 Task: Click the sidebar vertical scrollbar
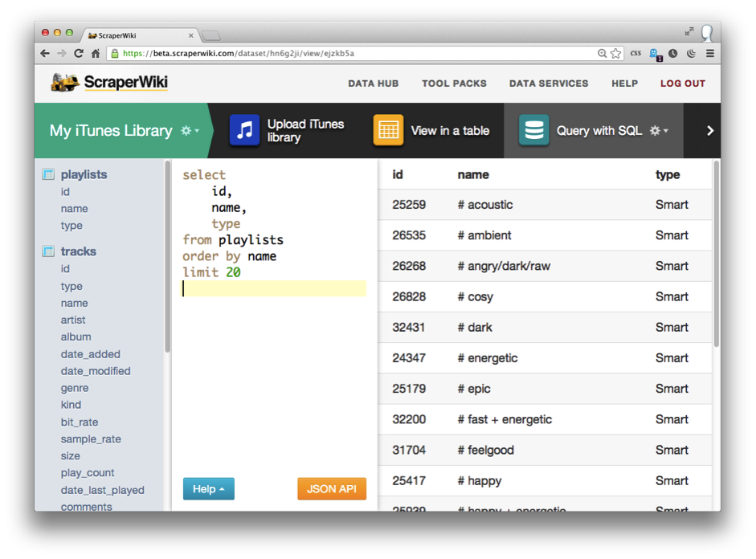tap(167, 256)
